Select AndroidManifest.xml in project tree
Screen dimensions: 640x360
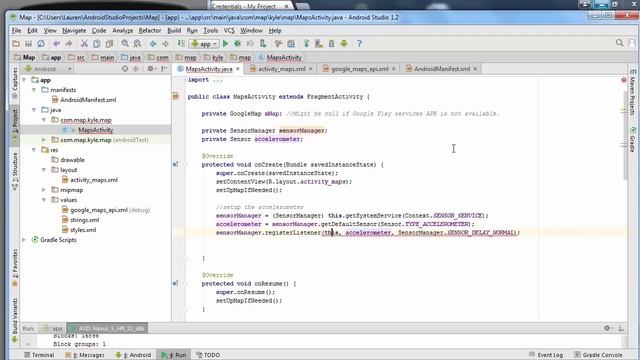[x=88, y=100]
